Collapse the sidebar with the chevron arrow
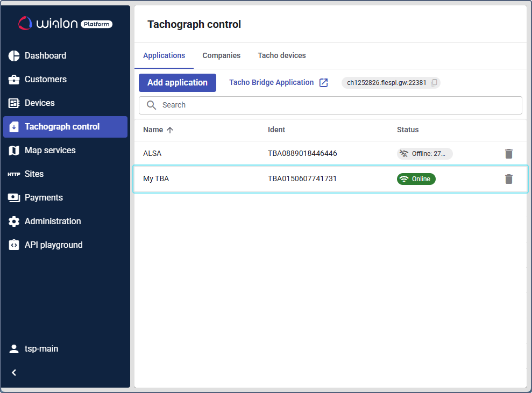 [14, 373]
